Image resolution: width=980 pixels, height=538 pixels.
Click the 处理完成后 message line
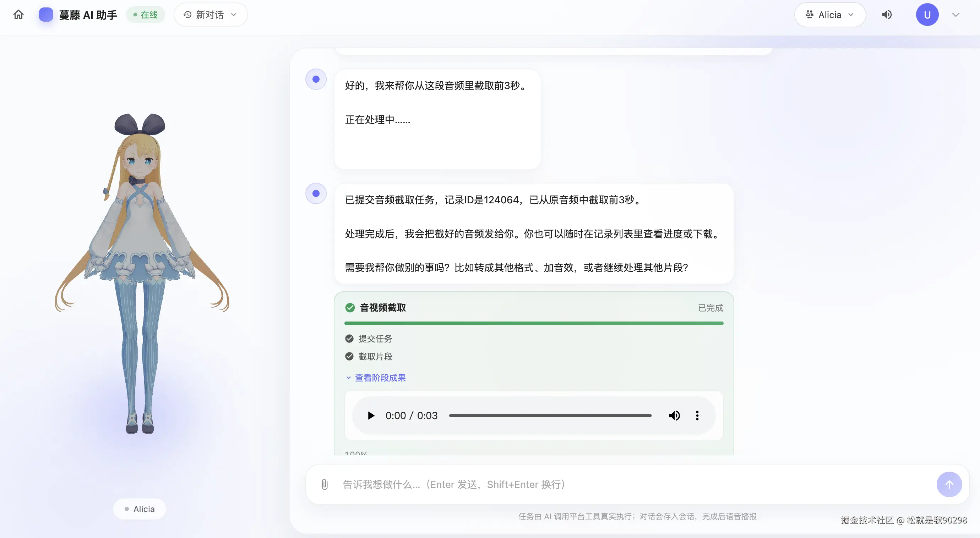(533, 234)
